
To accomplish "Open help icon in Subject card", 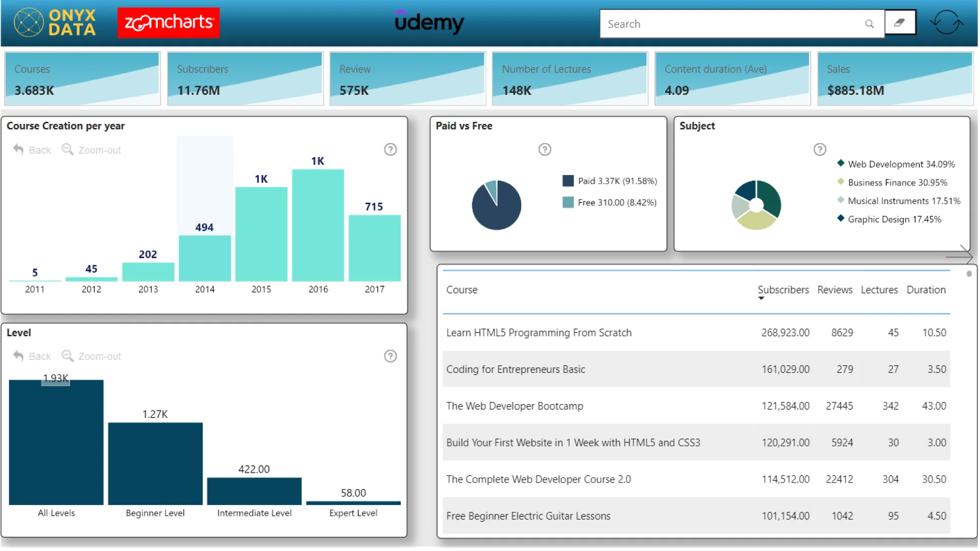I will [820, 149].
